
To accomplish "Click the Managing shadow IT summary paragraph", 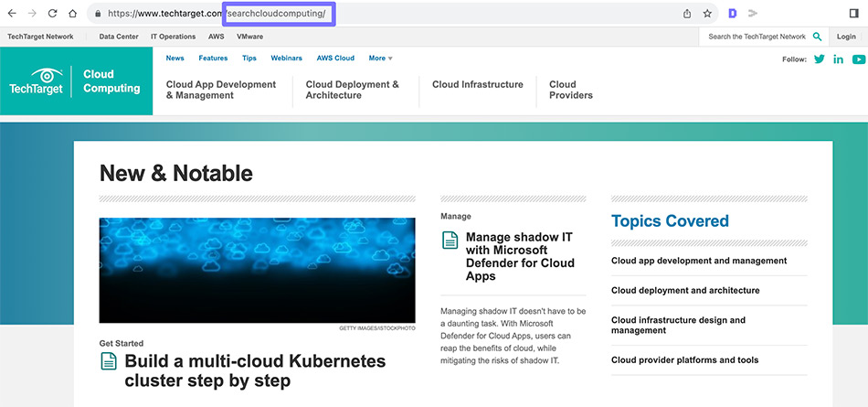I will [513, 336].
